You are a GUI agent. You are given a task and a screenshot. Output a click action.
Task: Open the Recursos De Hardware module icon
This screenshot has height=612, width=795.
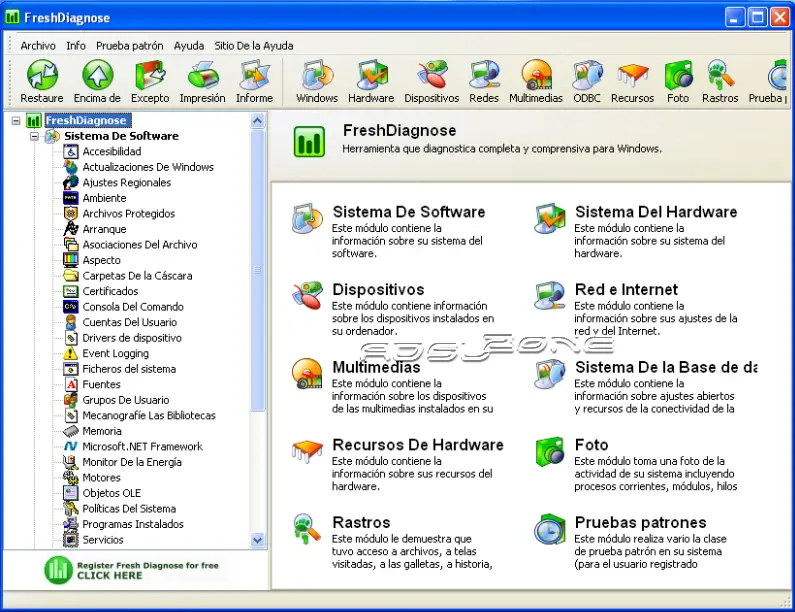[x=307, y=451]
